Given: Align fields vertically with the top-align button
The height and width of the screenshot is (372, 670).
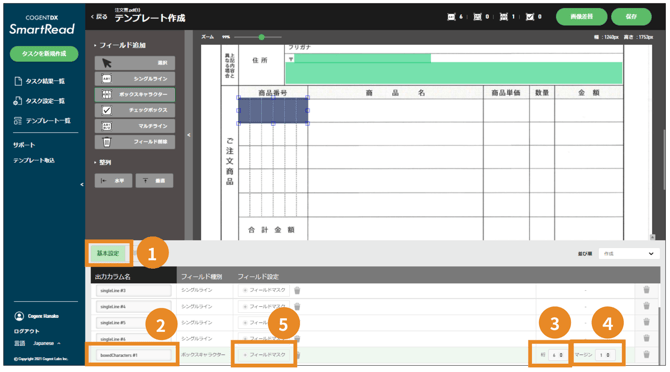Looking at the screenshot, I should (x=154, y=181).
